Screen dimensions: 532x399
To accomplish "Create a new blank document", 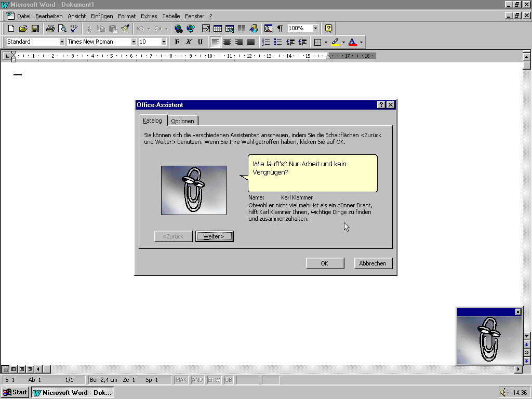I will click(11, 29).
